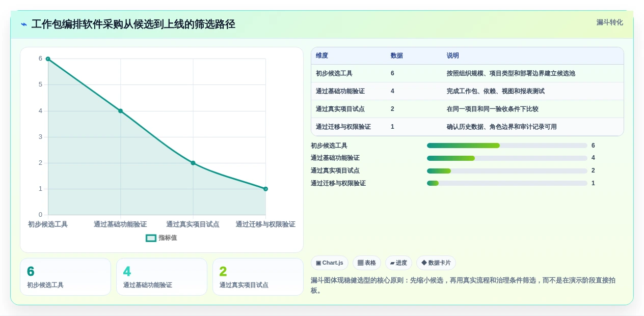Click the lightning icon beside the page title
644x316 pixels.
click(24, 24)
